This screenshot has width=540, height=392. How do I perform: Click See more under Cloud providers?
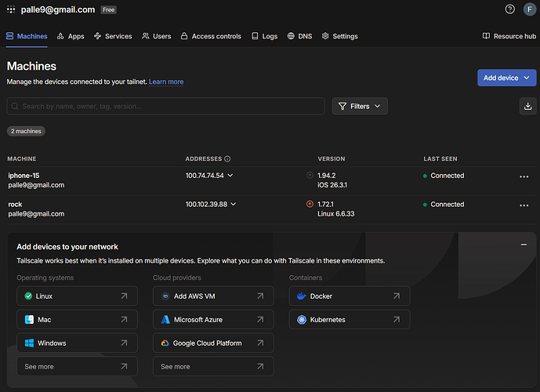point(213,366)
